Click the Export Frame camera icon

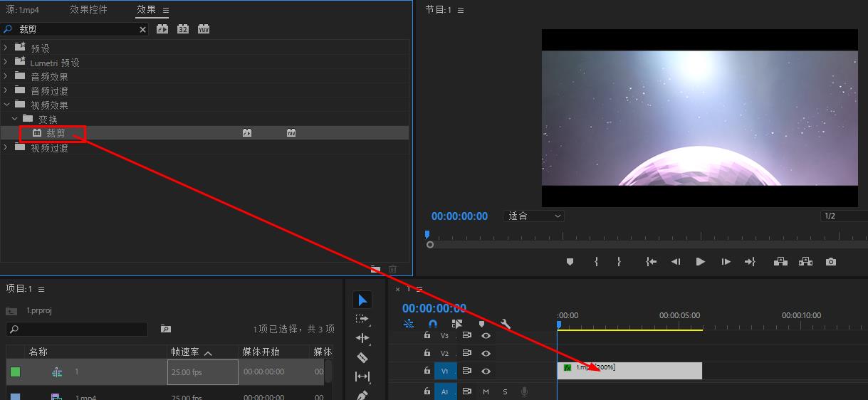(x=830, y=262)
